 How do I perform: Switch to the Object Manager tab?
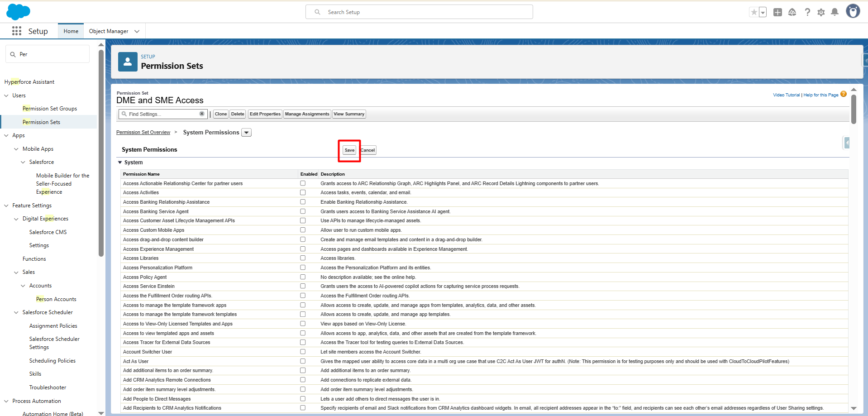[109, 31]
